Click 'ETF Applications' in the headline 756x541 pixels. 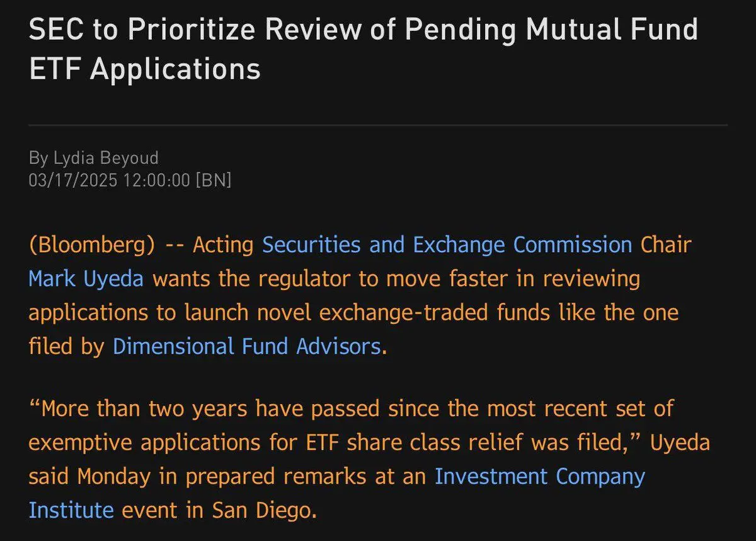(x=144, y=69)
